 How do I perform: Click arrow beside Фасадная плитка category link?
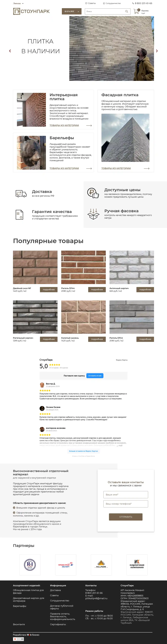(x=147, y=169)
